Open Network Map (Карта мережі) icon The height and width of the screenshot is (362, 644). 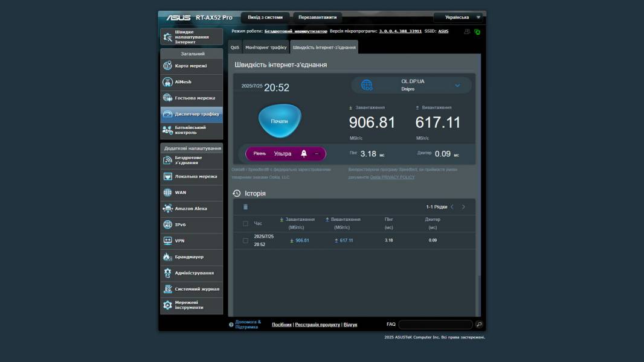click(168, 66)
